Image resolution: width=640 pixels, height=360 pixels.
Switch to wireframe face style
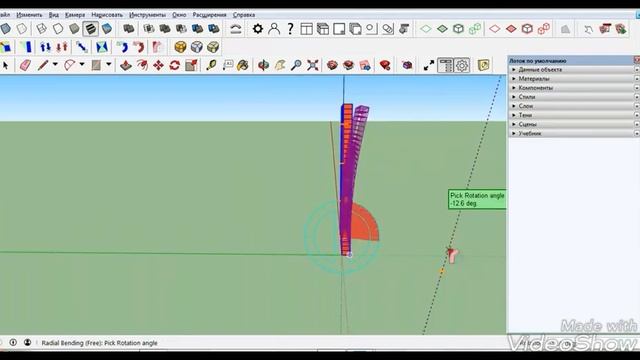(41, 29)
